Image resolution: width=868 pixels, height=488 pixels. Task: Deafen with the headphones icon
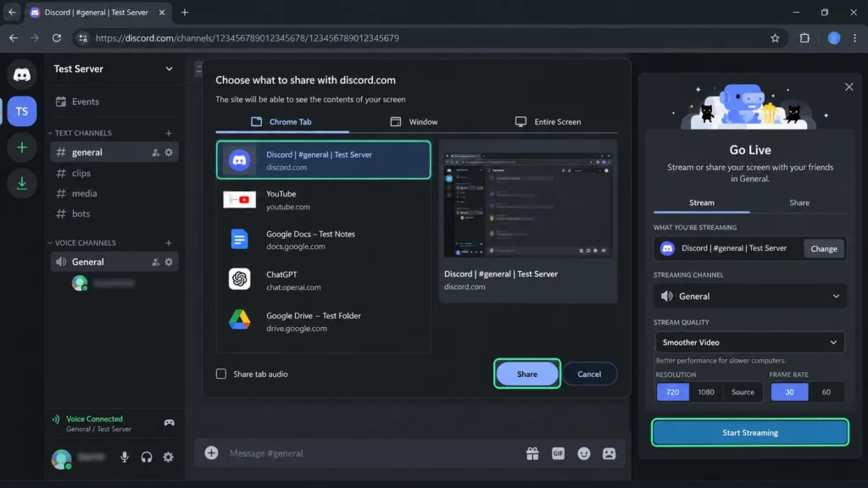coord(146,457)
